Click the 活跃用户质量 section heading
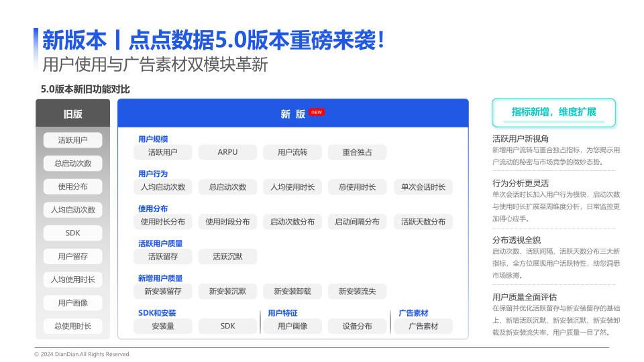 [160, 244]
